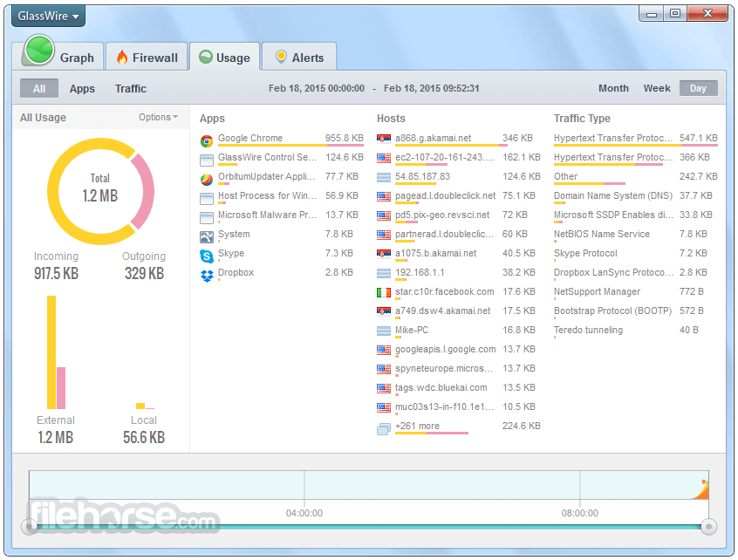Set time range to Week

[657, 88]
